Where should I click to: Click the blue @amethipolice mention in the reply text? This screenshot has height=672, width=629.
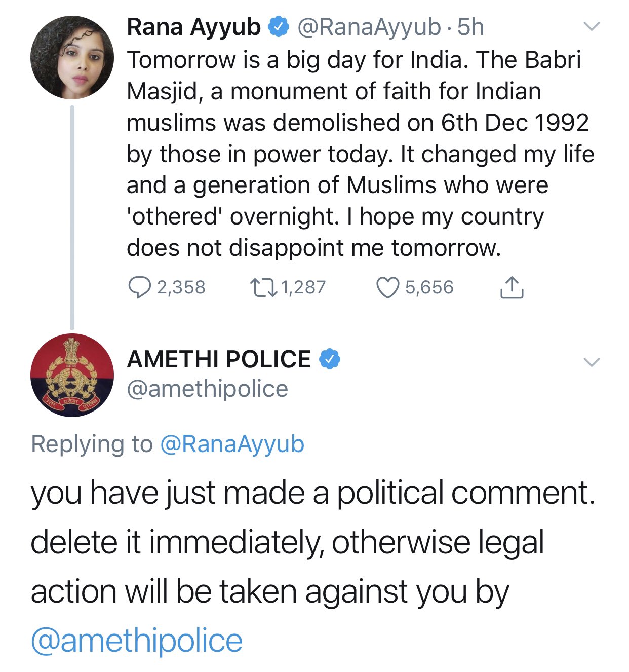click(137, 641)
